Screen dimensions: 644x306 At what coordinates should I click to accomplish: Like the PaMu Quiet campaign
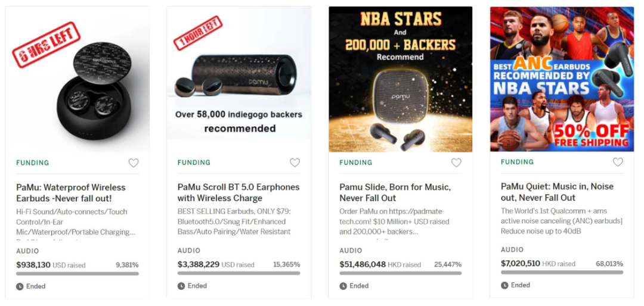point(618,162)
